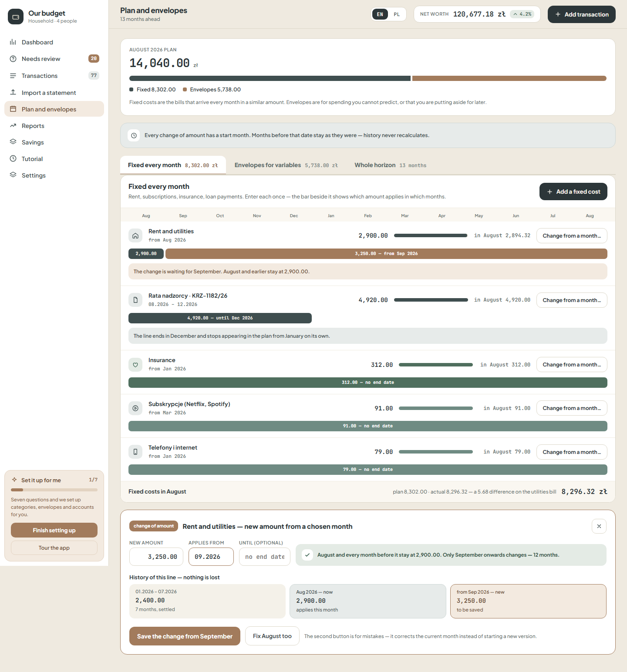This screenshot has width=627, height=672.
Task: Click the Until optional no end date field
Action: 265,557
